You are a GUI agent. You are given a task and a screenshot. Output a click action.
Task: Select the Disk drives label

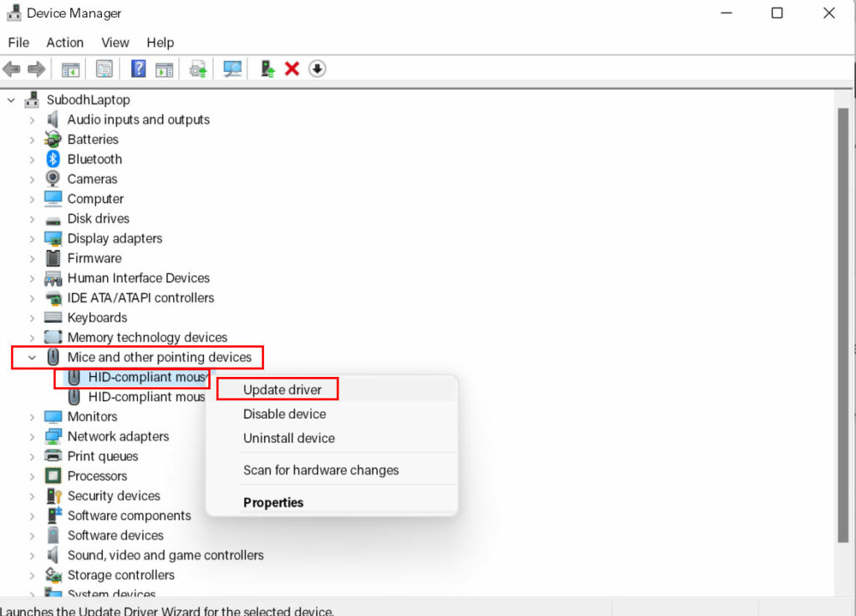99,218
